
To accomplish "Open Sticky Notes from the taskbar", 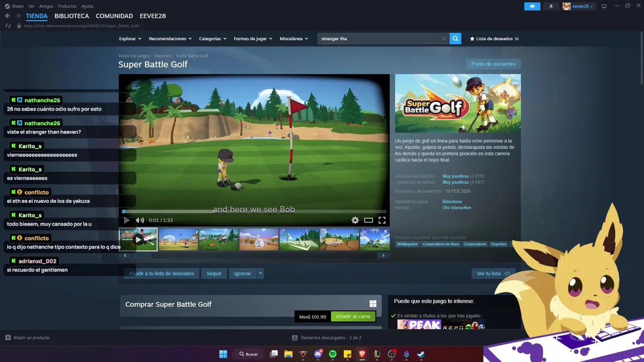I will [x=347, y=354].
